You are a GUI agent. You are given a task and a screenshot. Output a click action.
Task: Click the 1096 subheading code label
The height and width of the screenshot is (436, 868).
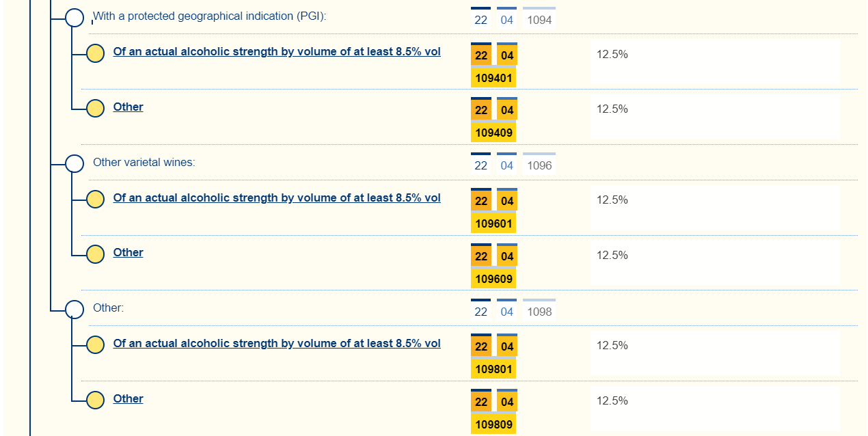pos(539,165)
